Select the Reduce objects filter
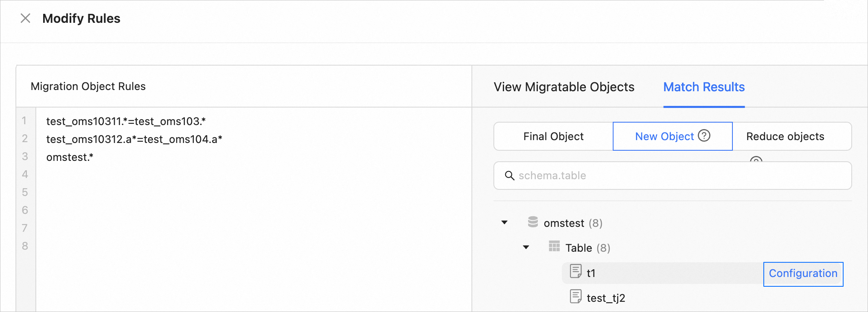This screenshot has width=868, height=312. (x=785, y=136)
